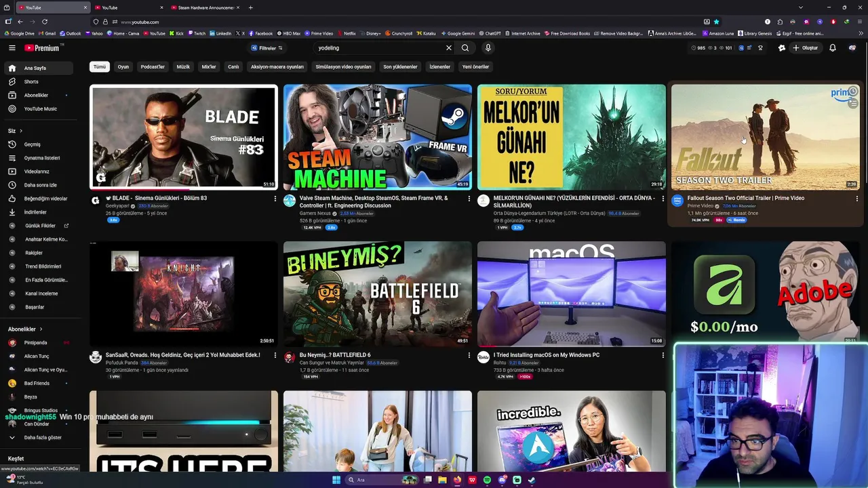Open Oynatma listeleri playlists

coord(37,158)
